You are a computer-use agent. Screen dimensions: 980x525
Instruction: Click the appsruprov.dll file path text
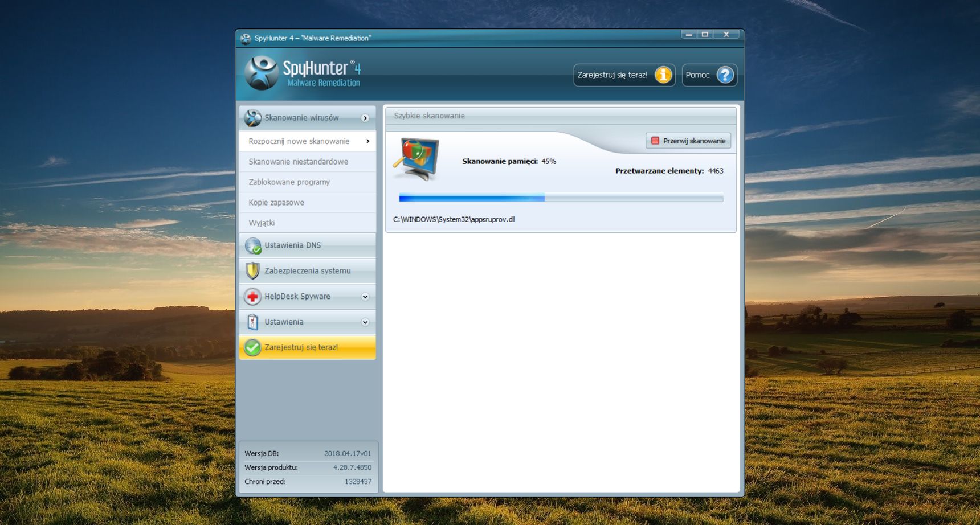coord(454,219)
